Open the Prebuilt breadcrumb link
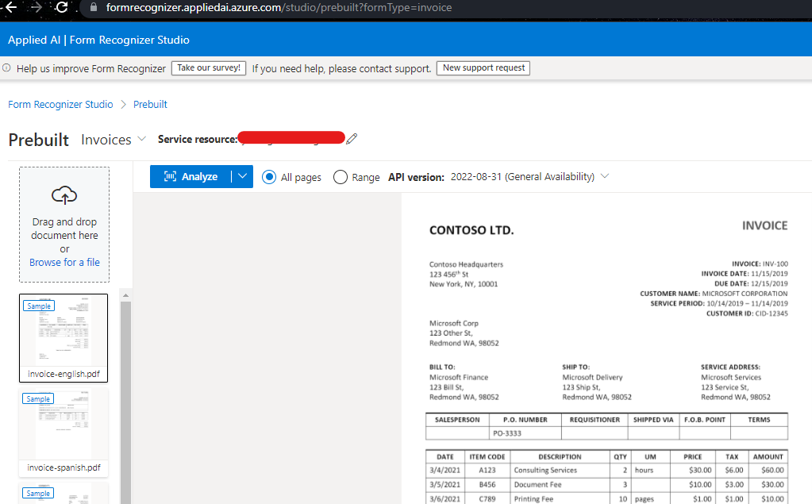The height and width of the screenshot is (504, 812). coord(150,104)
